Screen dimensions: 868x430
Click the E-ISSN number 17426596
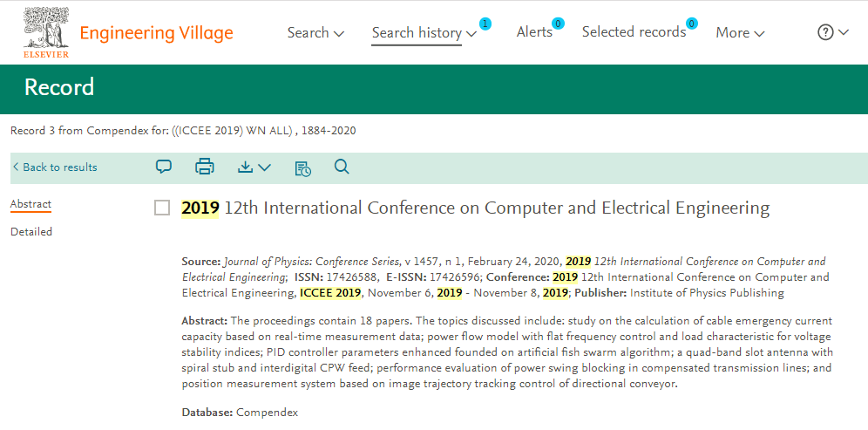(456, 277)
